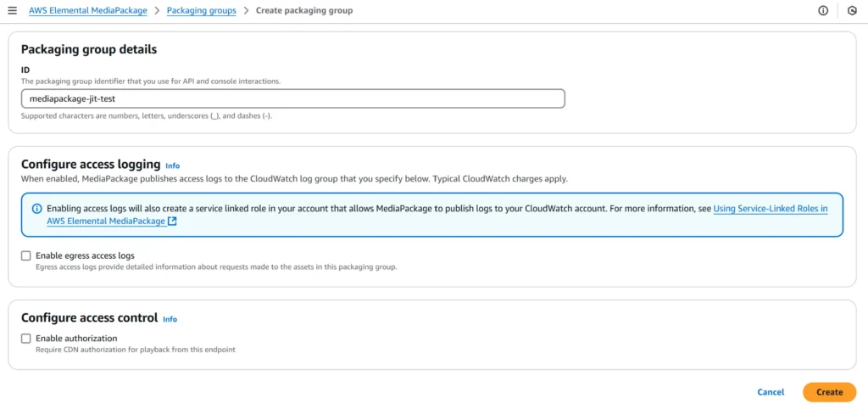Image resolution: width=868 pixels, height=415 pixels.
Task: Cancel packaging group creation
Action: pos(771,392)
